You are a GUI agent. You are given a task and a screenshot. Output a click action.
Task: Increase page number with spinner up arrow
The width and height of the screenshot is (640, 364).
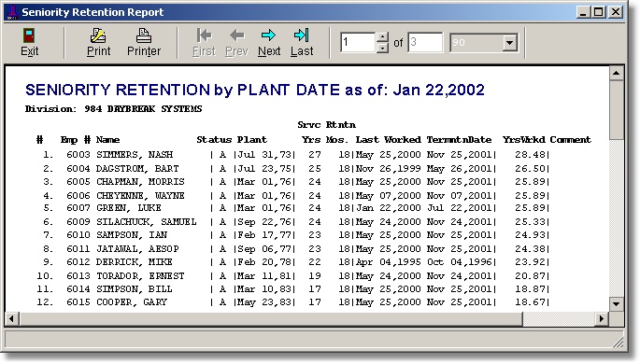point(382,37)
